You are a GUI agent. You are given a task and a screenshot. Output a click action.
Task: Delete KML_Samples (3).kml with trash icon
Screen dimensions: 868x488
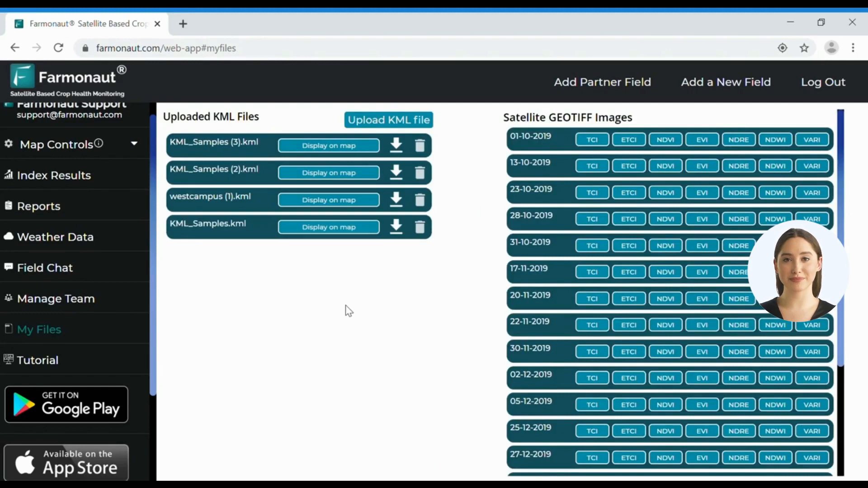(x=420, y=145)
